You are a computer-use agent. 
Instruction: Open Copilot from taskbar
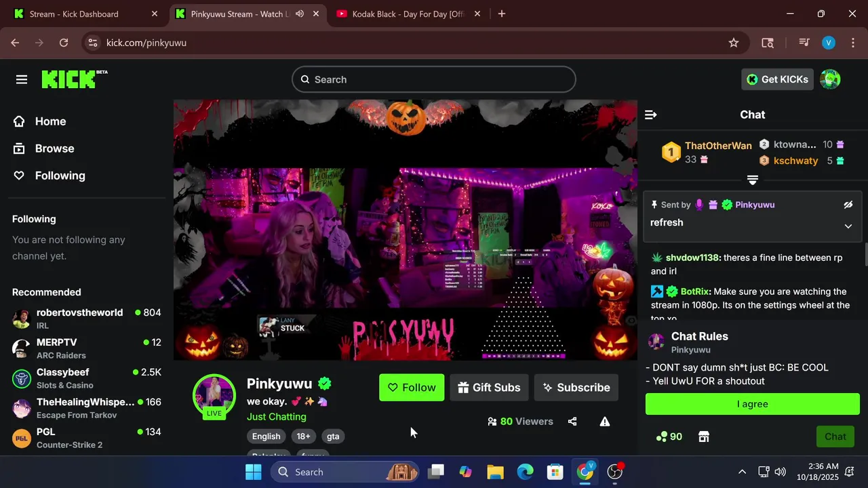[465, 472]
